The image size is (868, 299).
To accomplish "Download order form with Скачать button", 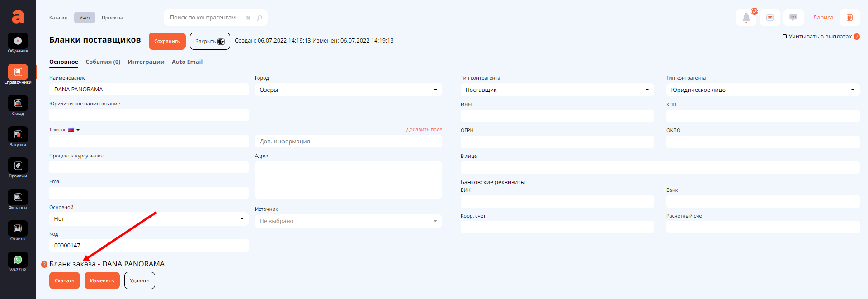I will pos(64,280).
